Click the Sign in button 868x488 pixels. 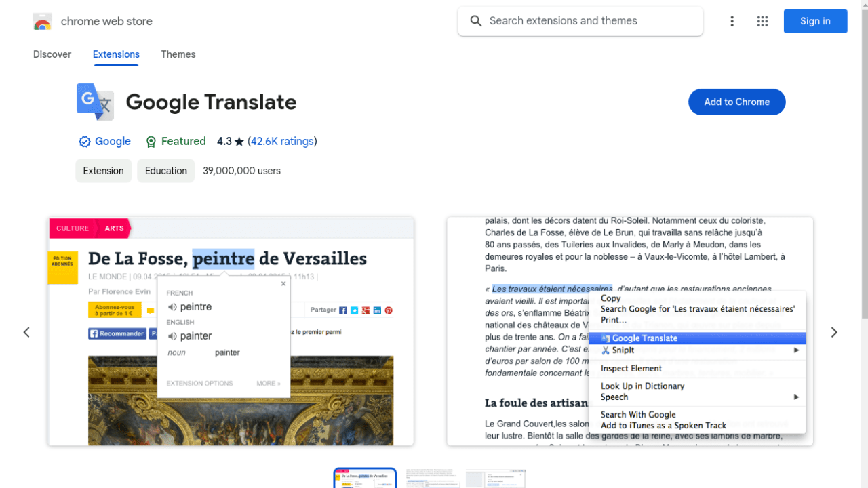click(815, 21)
